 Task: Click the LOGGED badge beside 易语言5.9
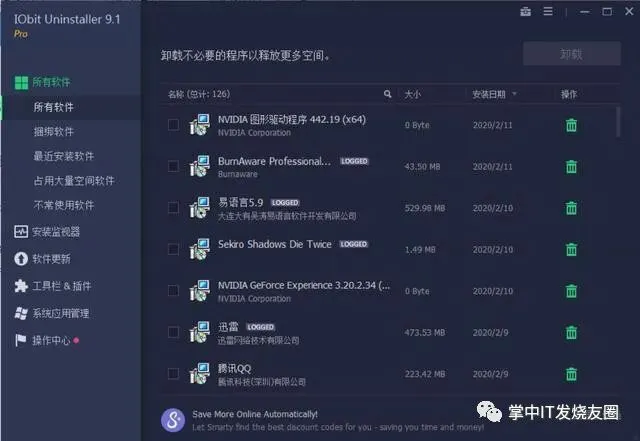click(x=285, y=203)
